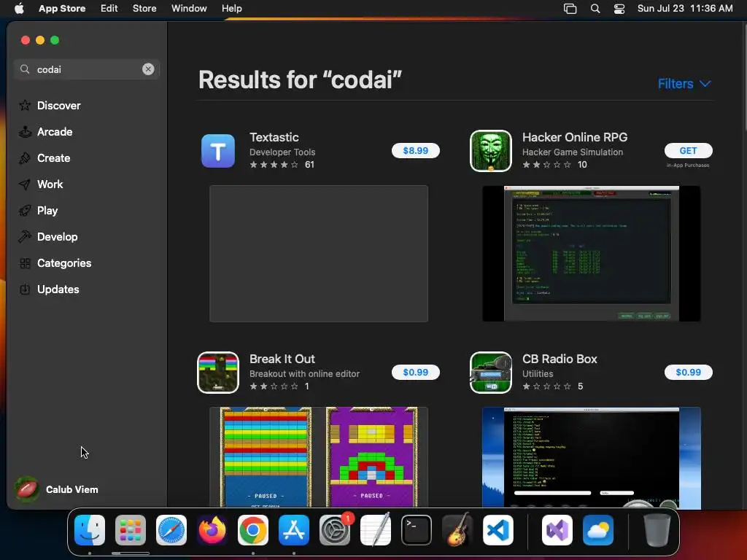Open System Settings from the dock
Viewport: 747px width, 560px height.
tap(335, 530)
